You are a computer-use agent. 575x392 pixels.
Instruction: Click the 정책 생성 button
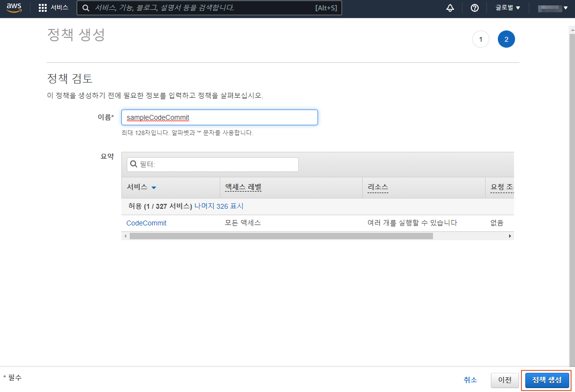click(547, 380)
